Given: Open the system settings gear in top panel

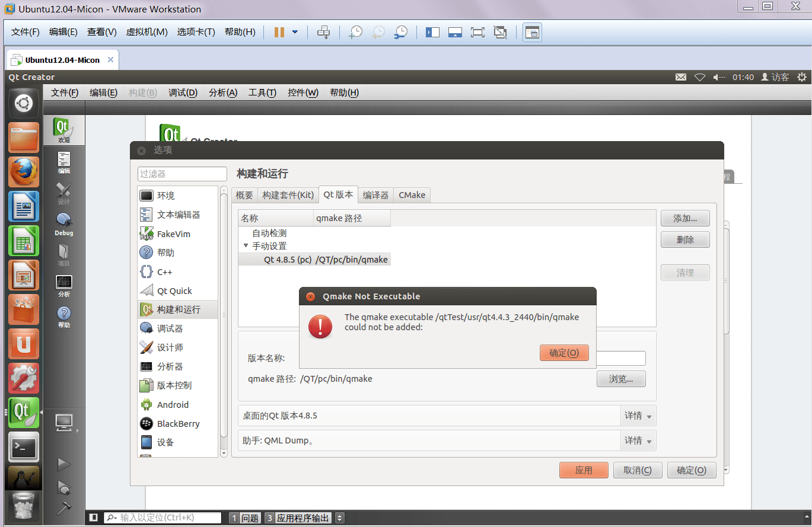Looking at the screenshot, I should pos(802,77).
